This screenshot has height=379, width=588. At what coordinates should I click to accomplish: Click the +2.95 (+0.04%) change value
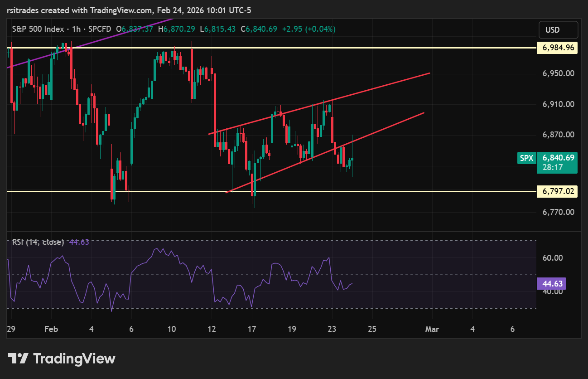point(310,29)
